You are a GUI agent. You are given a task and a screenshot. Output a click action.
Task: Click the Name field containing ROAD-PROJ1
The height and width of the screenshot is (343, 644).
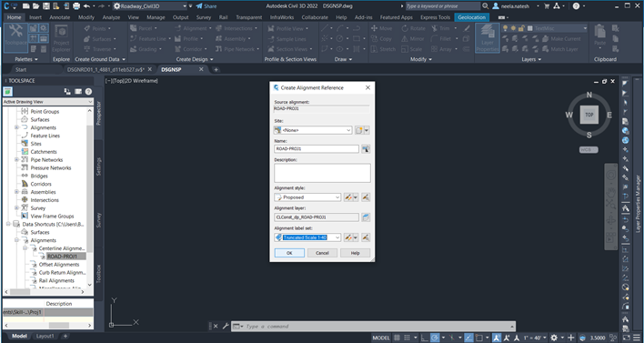point(317,149)
